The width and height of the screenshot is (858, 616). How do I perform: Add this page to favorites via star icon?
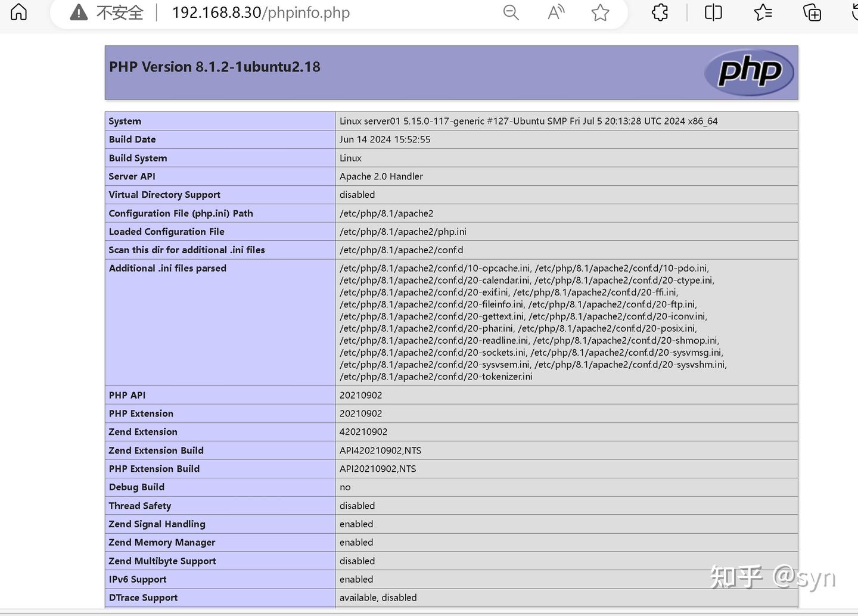[x=600, y=12]
